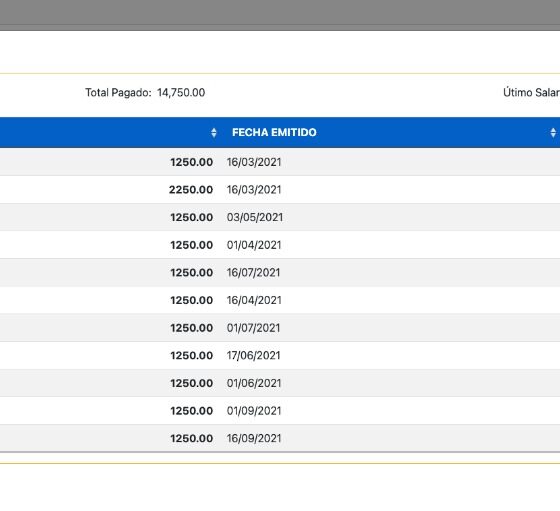The height and width of the screenshot is (511, 560).
Task: Click the 1250.00 amount beside 03/05/2021
Action: pos(191,217)
